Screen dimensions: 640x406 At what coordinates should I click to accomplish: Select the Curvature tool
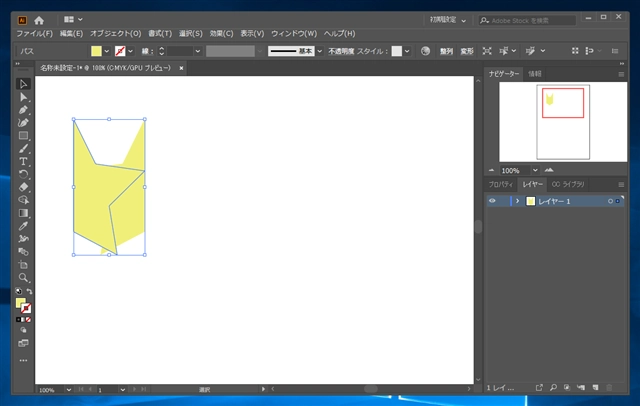(x=23, y=123)
